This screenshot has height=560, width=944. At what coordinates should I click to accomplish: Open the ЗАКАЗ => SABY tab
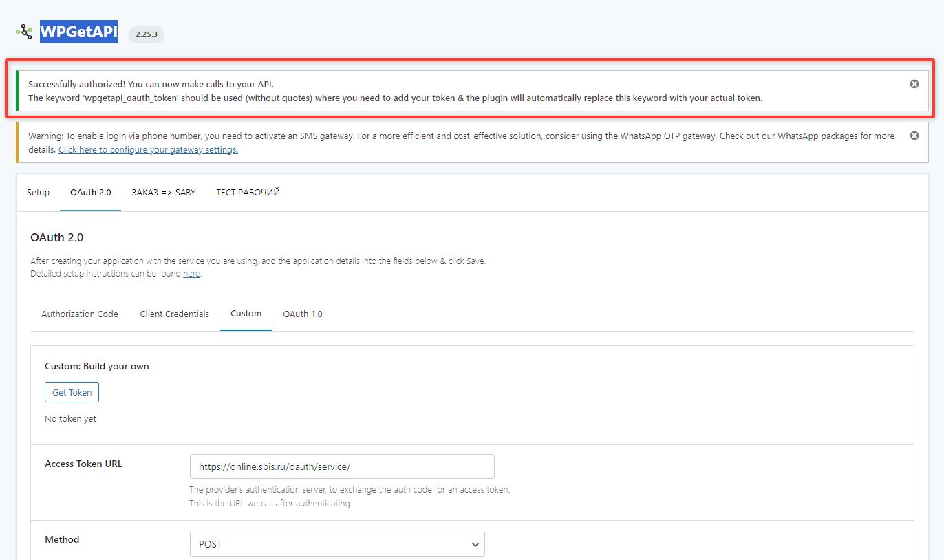[164, 193]
